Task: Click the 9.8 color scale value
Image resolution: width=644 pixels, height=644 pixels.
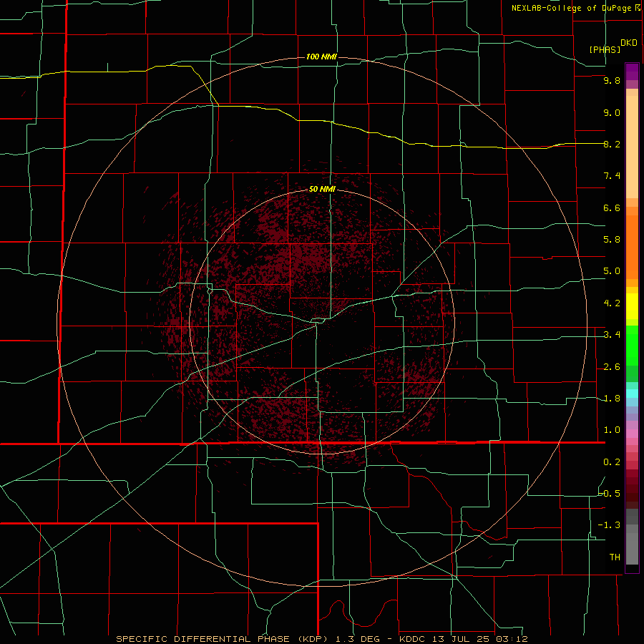Action: click(612, 80)
